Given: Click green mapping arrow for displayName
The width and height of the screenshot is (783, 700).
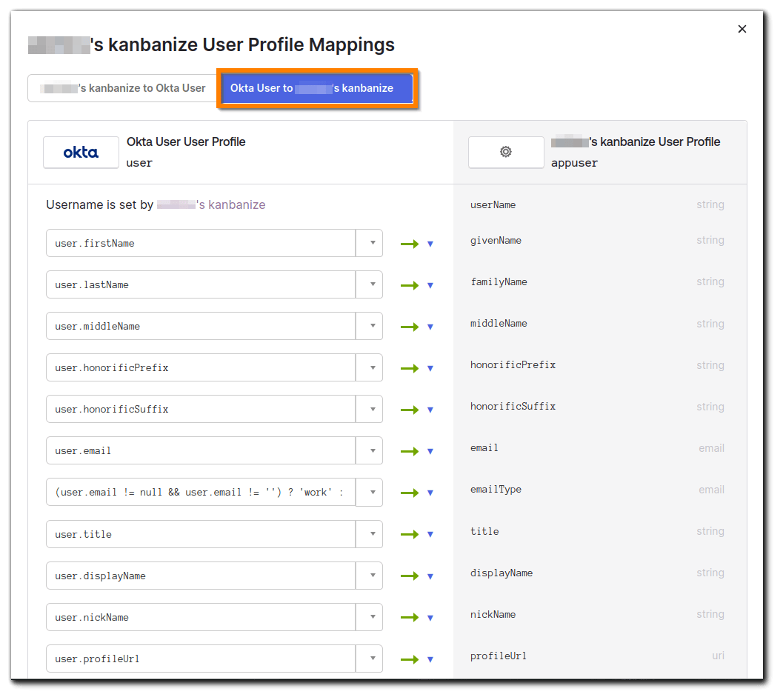Looking at the screenshot, I should coord(410,576).
